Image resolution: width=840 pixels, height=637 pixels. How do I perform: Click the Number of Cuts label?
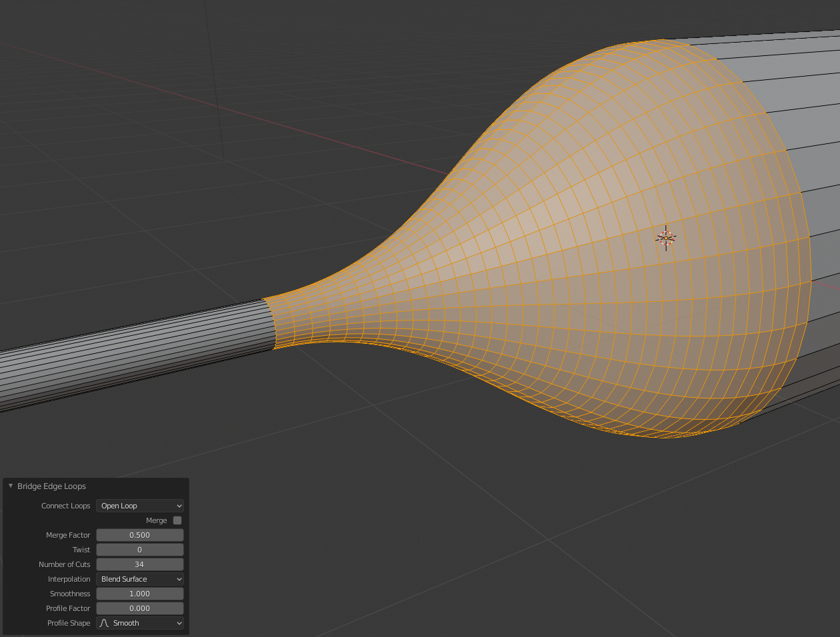64,564
